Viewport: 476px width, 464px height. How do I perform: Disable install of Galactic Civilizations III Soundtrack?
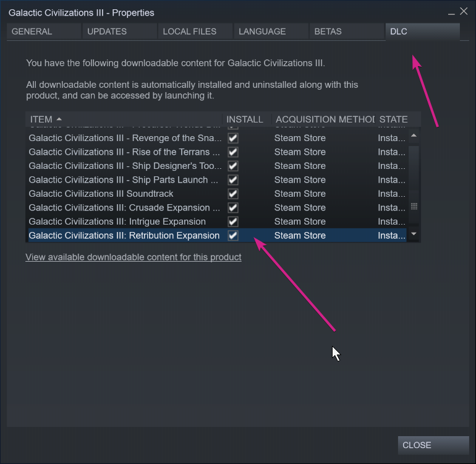click(x=233, y=194)
